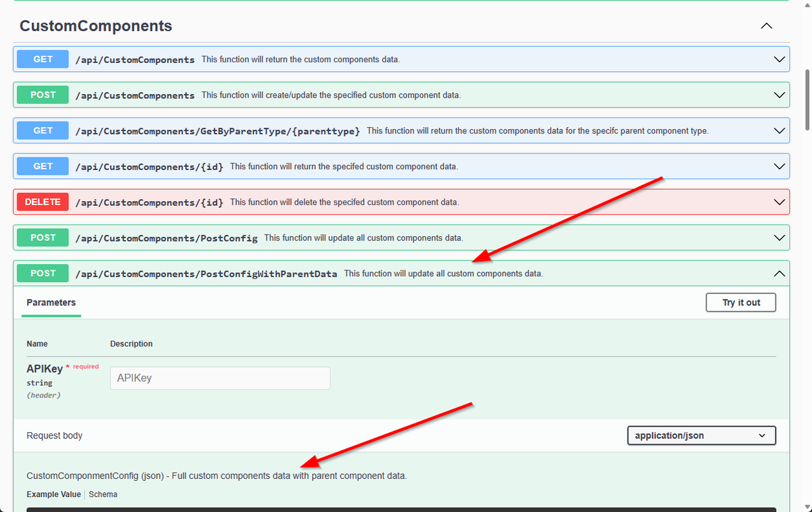Click the GET badge for /api/CustomComponents

pos(43,59)
